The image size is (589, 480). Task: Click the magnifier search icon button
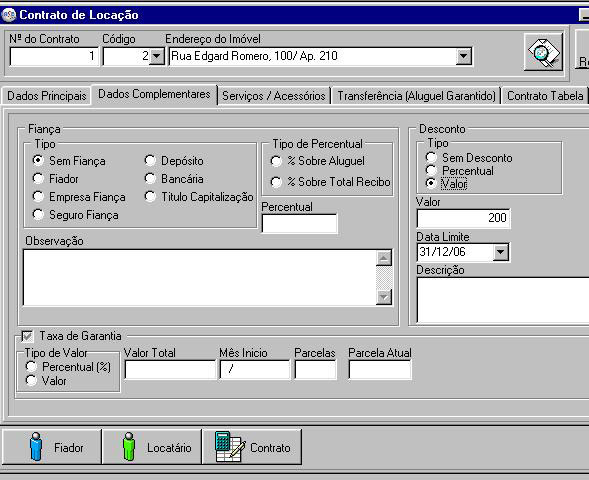(x=543, y=52)
